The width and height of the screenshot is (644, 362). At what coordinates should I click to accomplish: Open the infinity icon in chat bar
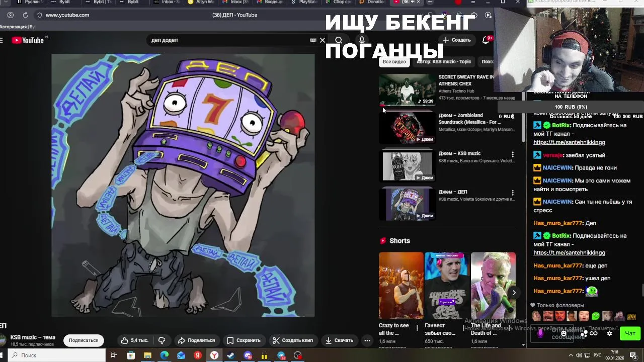click(594, 333)
